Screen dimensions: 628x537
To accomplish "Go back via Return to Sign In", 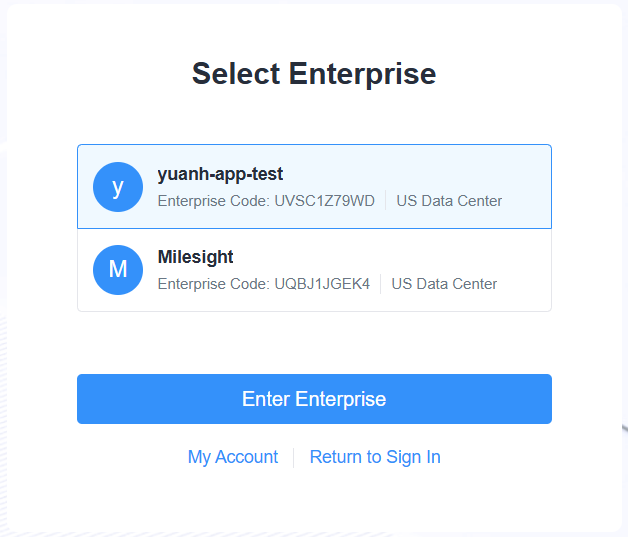I will click(375, 457).
